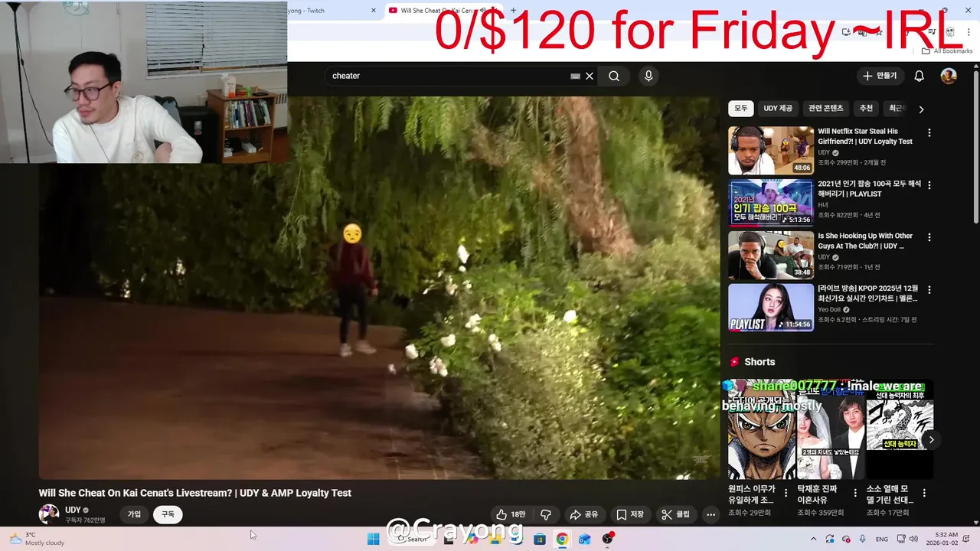
Task: Open options for Is She Hooking Up video
Action: pyautogui.click(x=929, y=237)
